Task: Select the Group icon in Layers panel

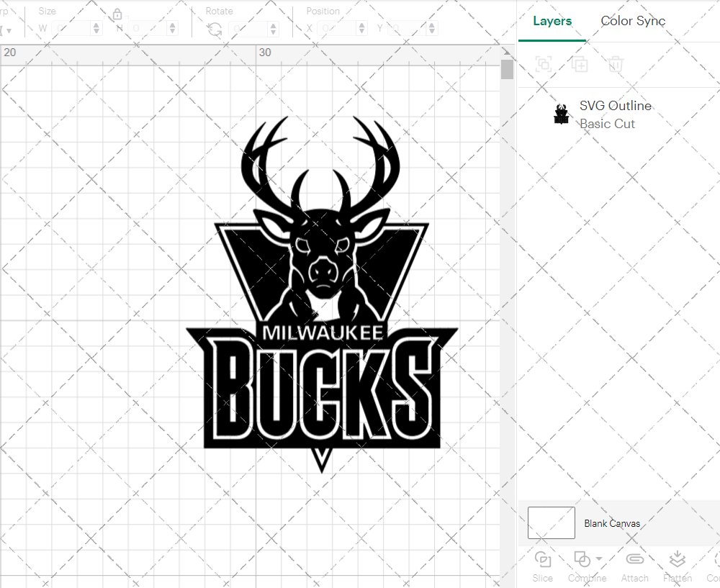Action: pos(544,64)
